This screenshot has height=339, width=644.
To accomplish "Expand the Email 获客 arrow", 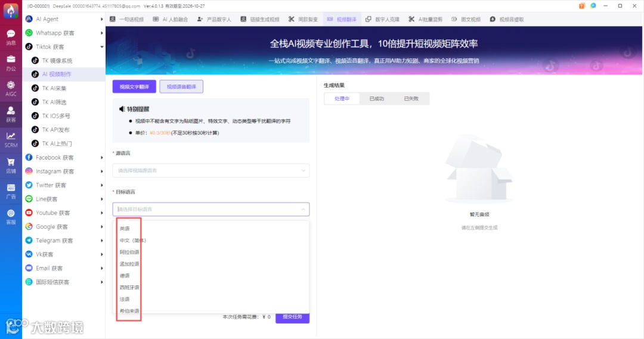I will click(x=101, y=269).
